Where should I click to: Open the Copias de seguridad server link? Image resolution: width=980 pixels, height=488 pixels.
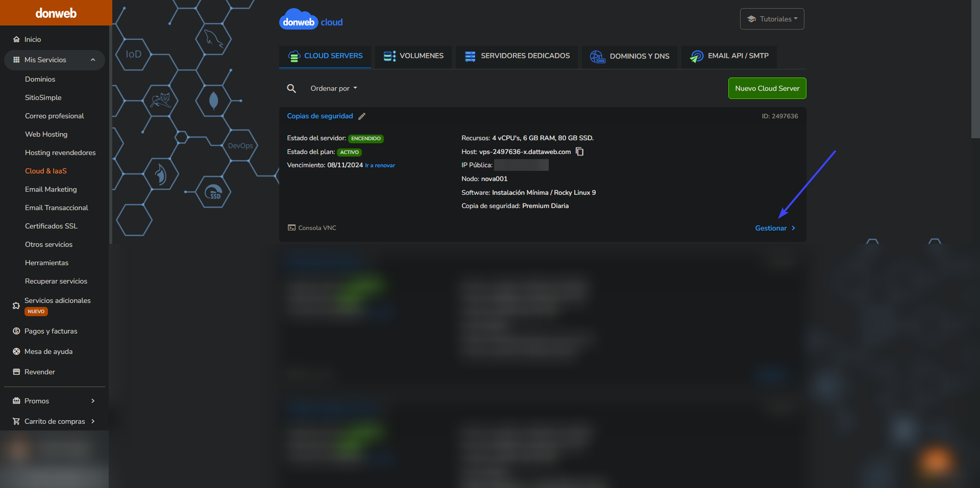point(320,116)
